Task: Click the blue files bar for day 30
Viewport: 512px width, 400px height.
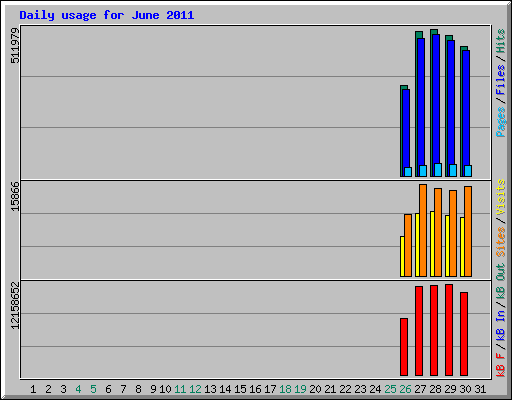Action: (x=466, y=108)
